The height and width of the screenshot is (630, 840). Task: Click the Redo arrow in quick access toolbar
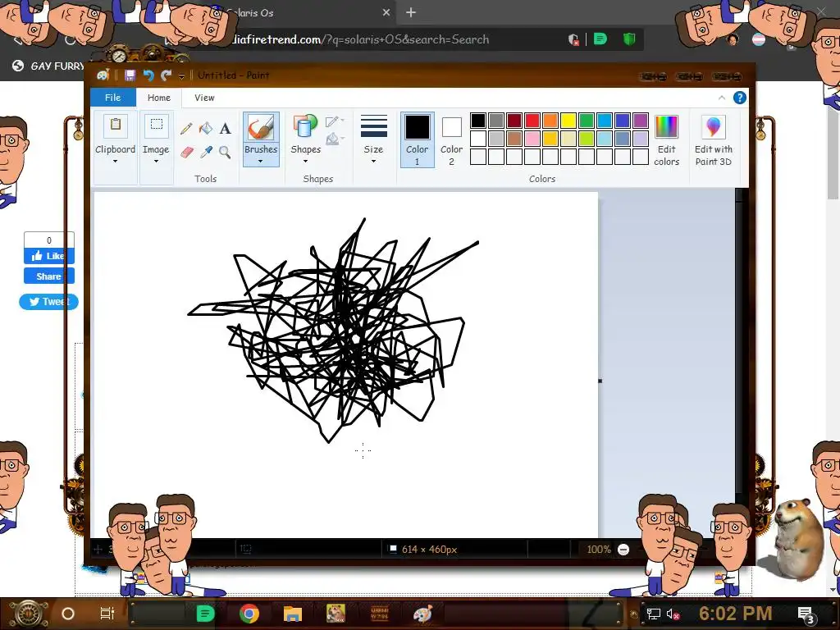tap(166, 75)
